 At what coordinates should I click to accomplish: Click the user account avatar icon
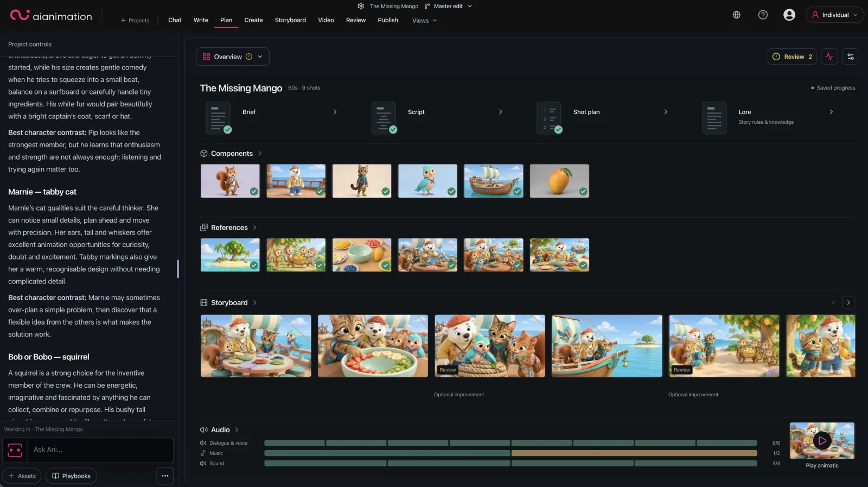click(789, 15)
